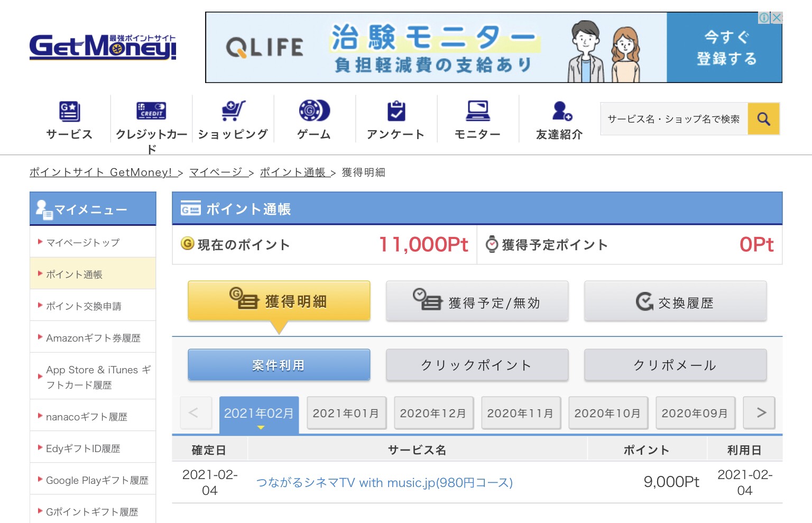The image size is (812, 523).
Task: Open the サービス navigation icon
Action: point(69,112)
